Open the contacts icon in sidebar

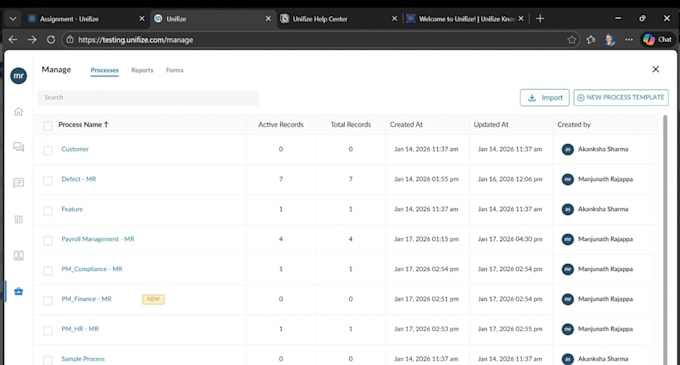18,255
